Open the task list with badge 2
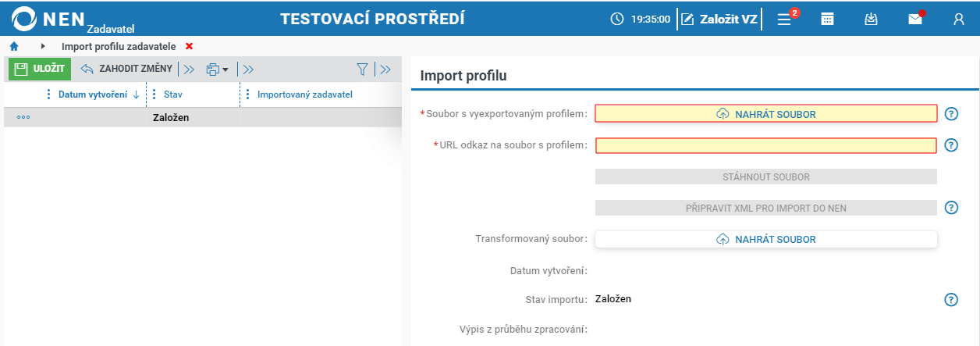Image resolution: width=980 pixels, height=346 pixels. (785, 19)
